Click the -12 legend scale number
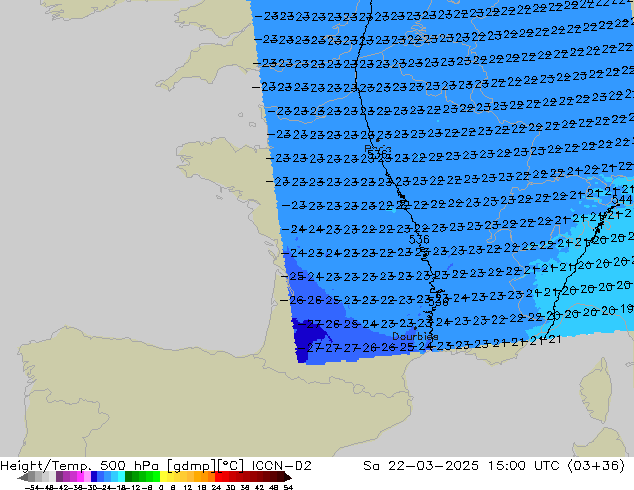Viewport: 634px width, 490px height. 135,487
